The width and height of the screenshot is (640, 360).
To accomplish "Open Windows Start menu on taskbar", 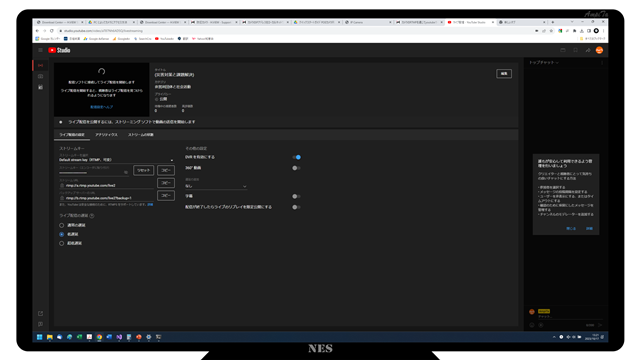I will [x=40, y=337].
